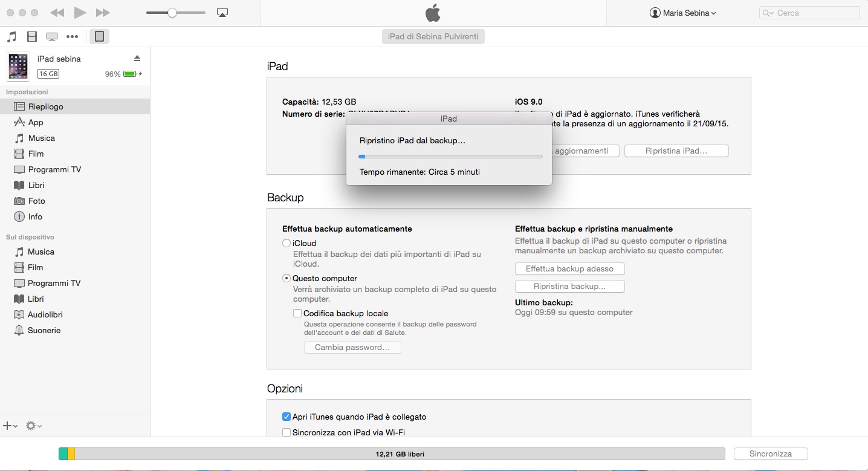
Task: Open the Music library icon
Action: click(x=11, y=37)
